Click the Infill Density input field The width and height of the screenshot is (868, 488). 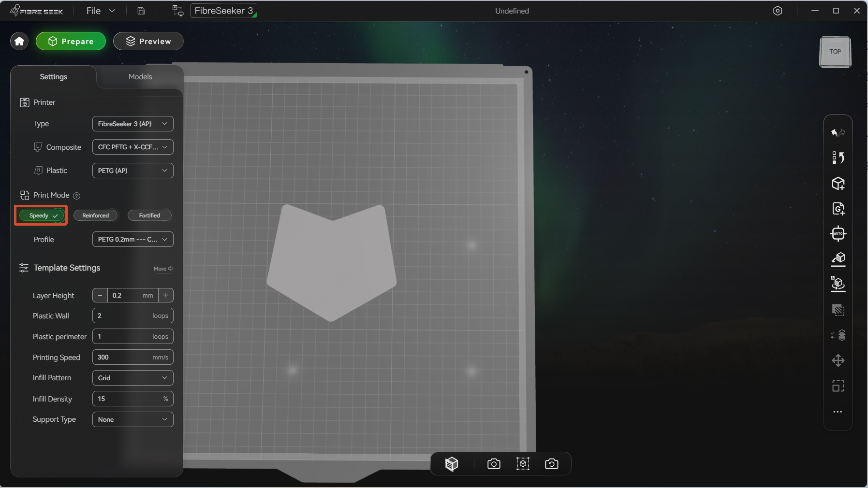[x=133, y=399]
